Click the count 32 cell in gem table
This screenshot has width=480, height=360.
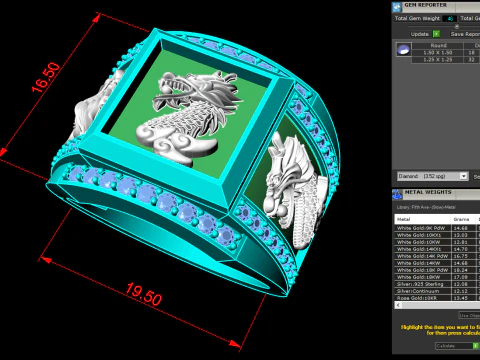click(x=471, y=60)
